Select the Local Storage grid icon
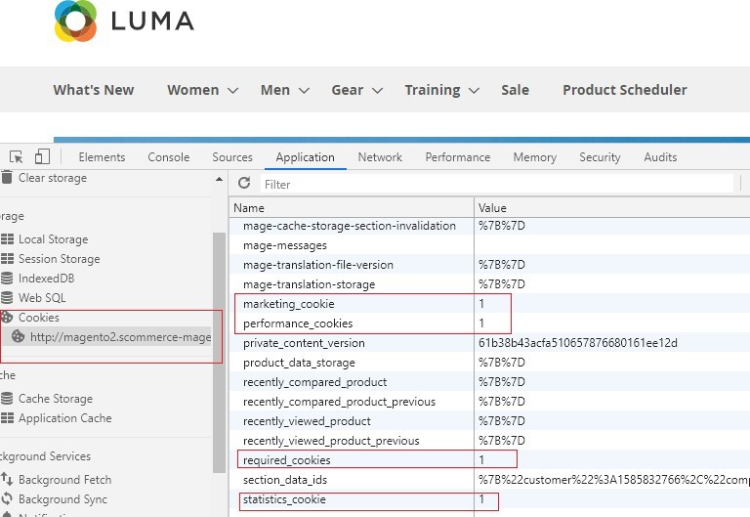 8,240
